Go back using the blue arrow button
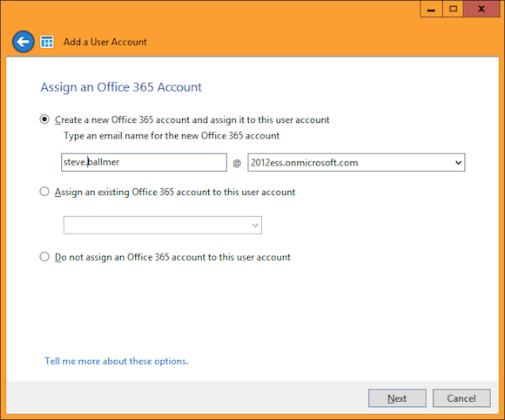505x420 pixels. (x=24, y=42)
